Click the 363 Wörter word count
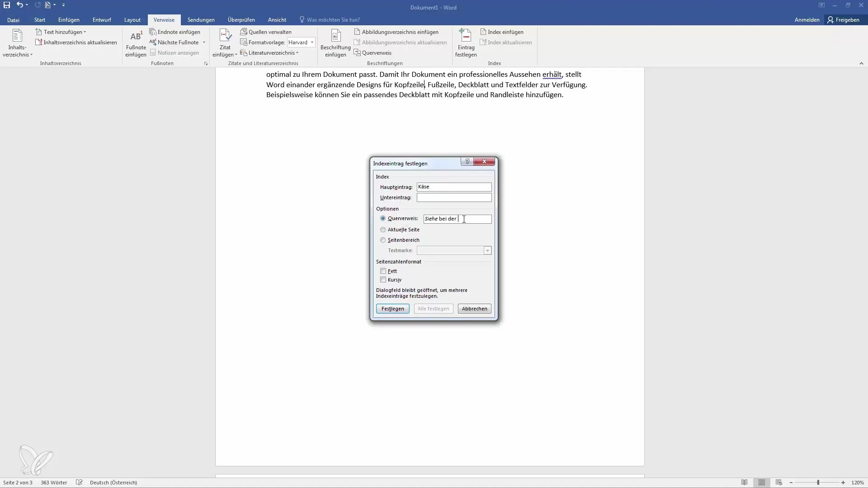This screenshot has width=868, height=488. click(54, 483)
